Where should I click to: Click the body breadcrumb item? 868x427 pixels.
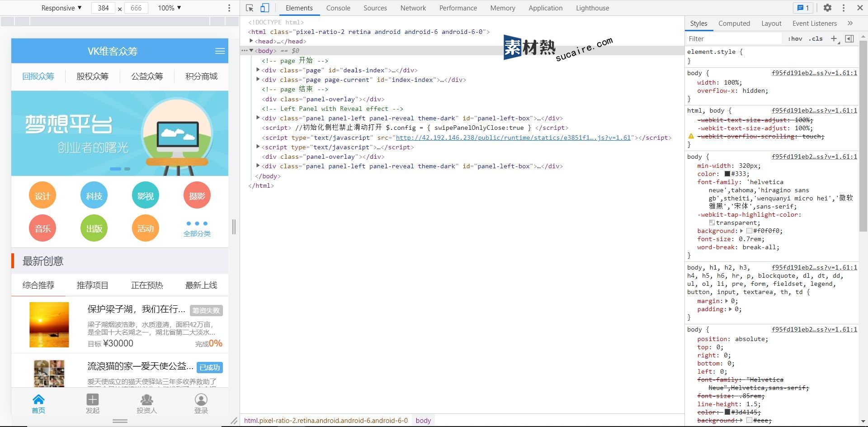423,420
